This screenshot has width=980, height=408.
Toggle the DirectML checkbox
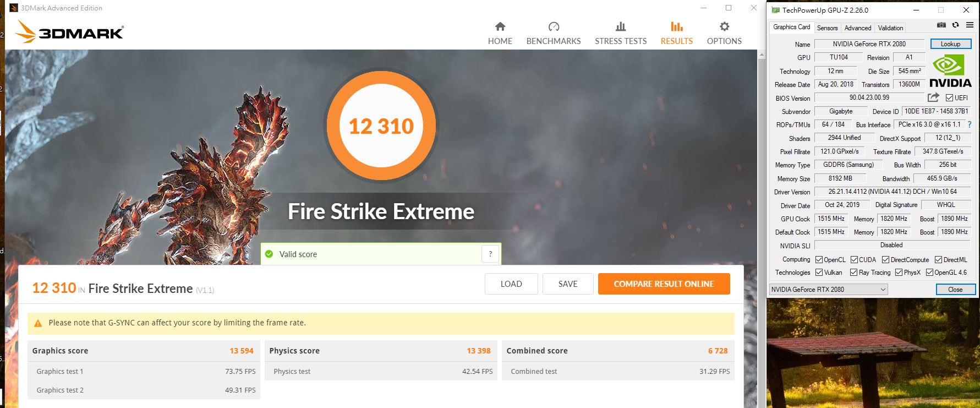point(938,260)
